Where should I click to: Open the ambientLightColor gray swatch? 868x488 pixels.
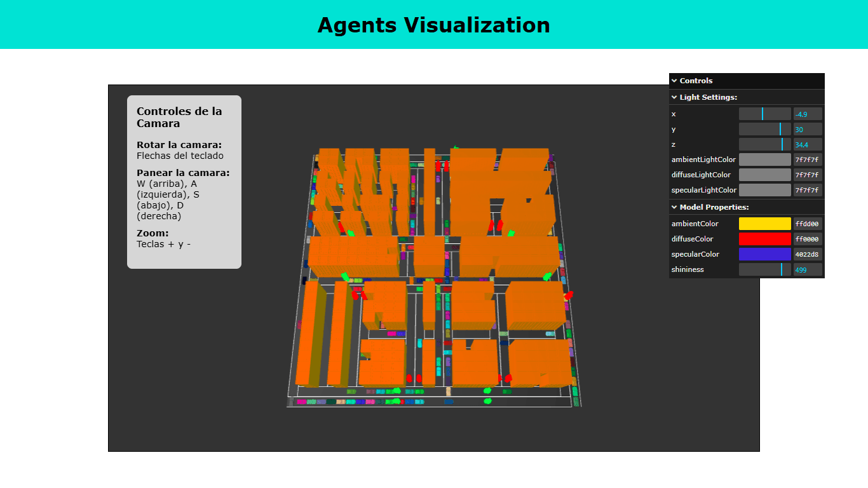tap(764, 159)
